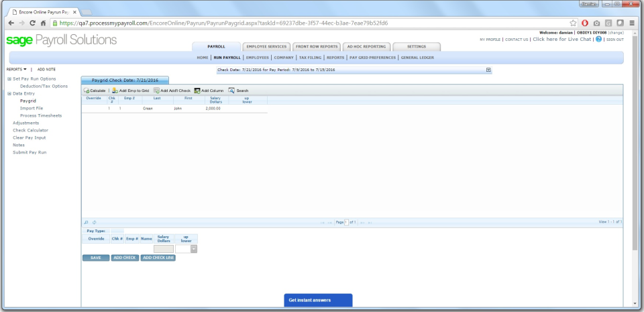
Task: Open the Chrome hamburger menu
Action: click(x=631, y=23)
